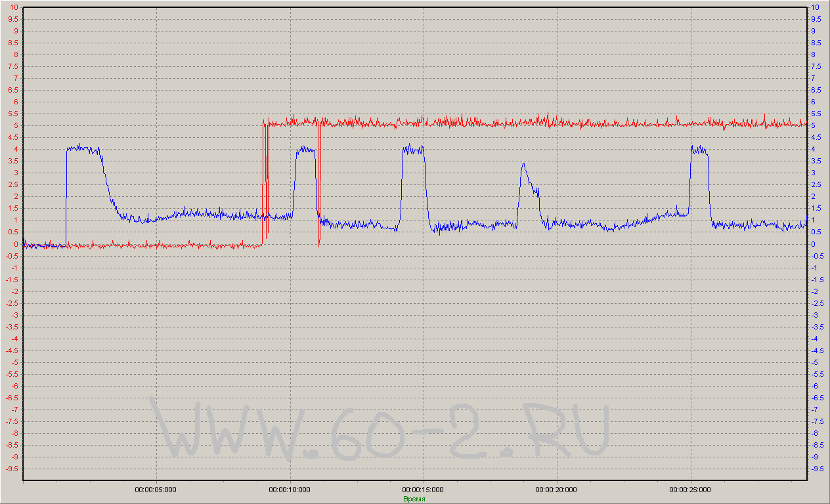Image resolution: width=830 pixels, height=504 pixels.
Task: Select the 00:00:25:000 time tick label
Action: [690, 490]
